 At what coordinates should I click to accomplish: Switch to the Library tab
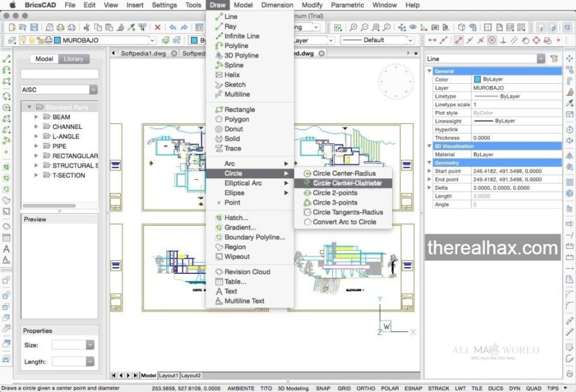[74, 59]
